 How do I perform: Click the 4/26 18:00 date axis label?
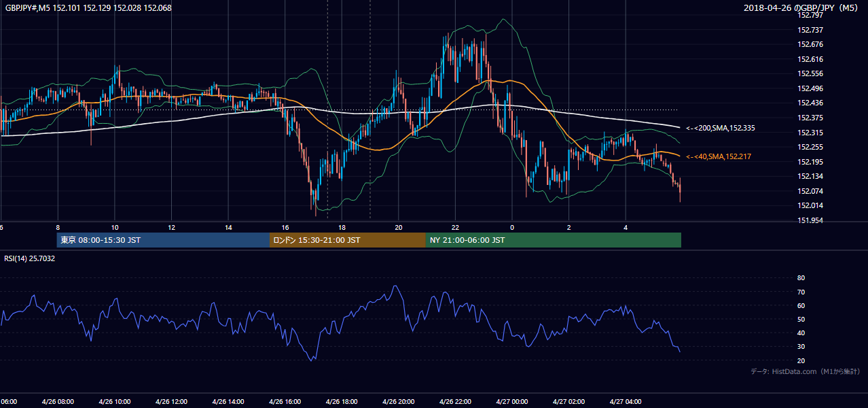click(342, 402)
